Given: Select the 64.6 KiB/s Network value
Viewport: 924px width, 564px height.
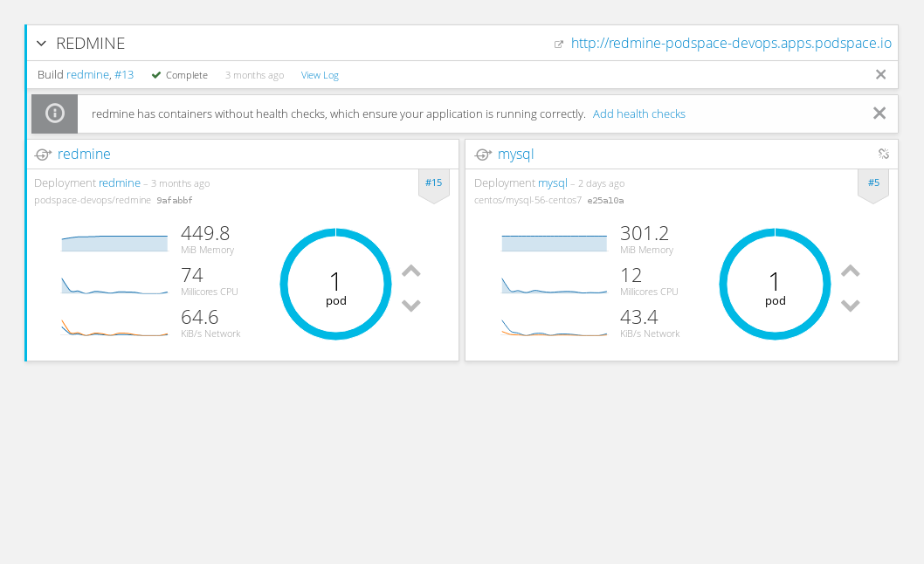Looking at the screenshot, I should tap(200, 317).
